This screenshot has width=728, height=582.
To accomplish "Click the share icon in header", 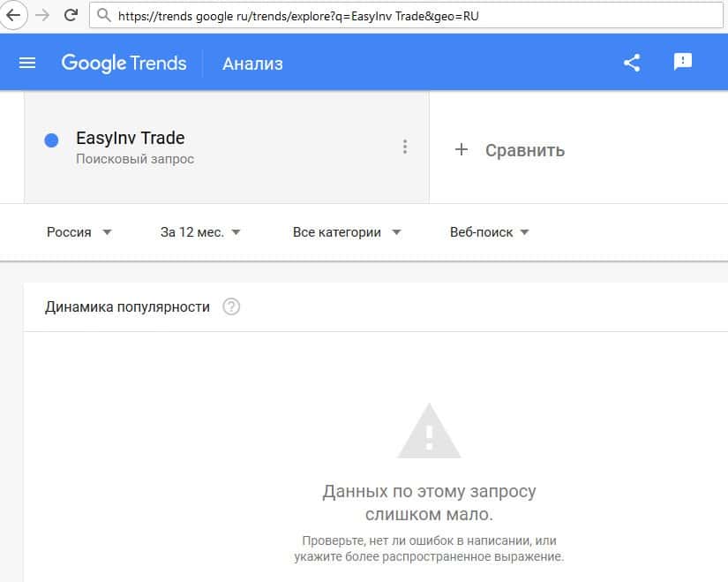I will (x=632, y=63).
